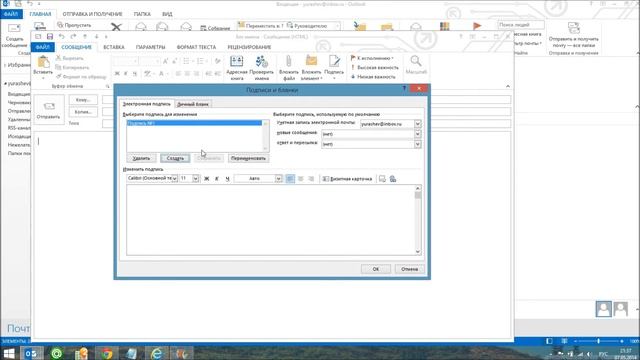Viewport: 640px width, 360px height.
Task: Open the ВИД tab in Outlook main window
Action: coord(167,14)
